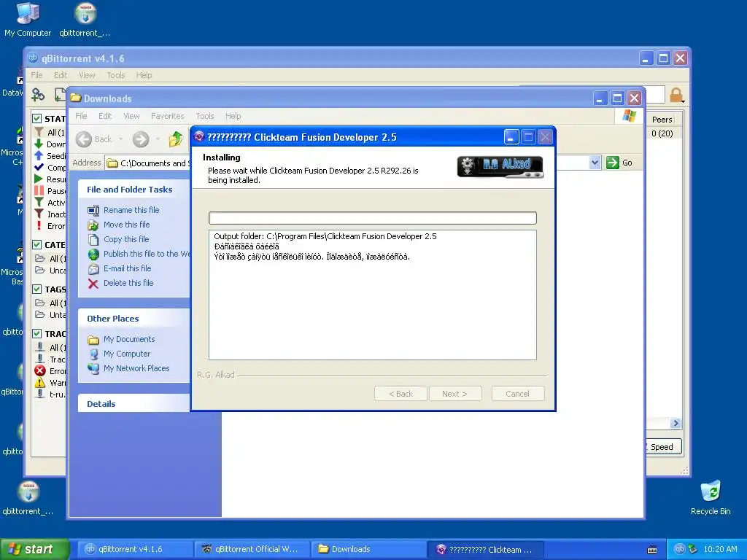Screen dimensions: 747x560
Task: Click the Move this file icon
Action: 93,225
